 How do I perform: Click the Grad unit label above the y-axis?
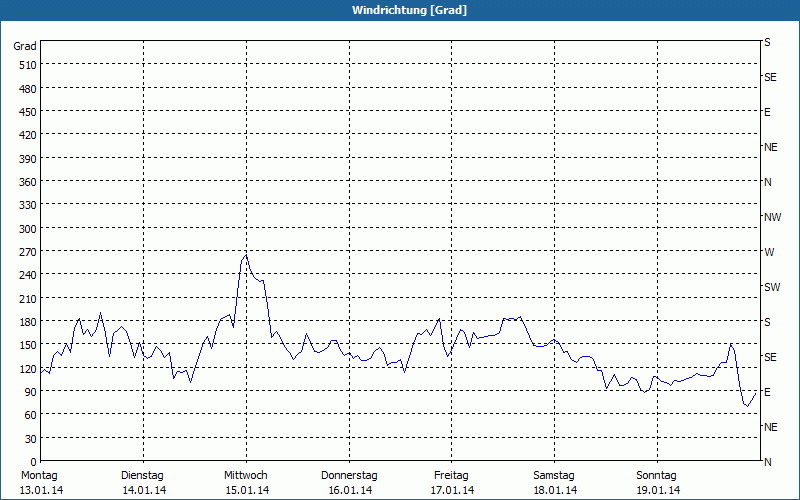25,46
